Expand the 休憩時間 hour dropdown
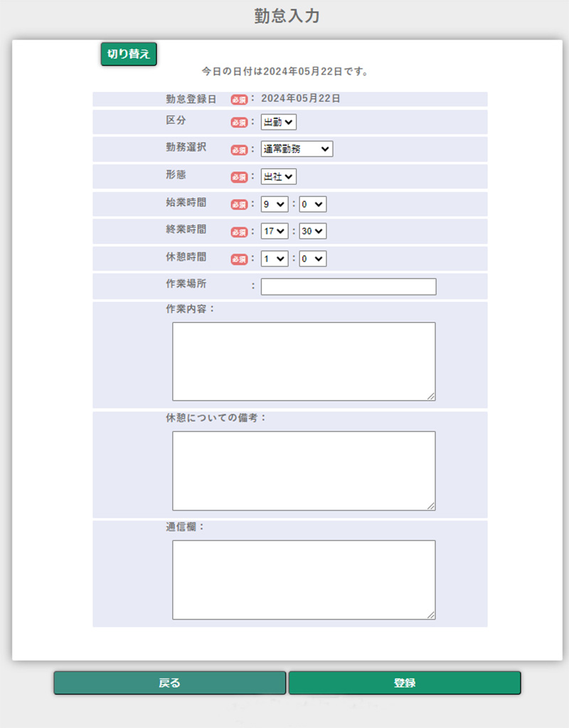This screenshot has width=569, height=728. tap(275, 259)
